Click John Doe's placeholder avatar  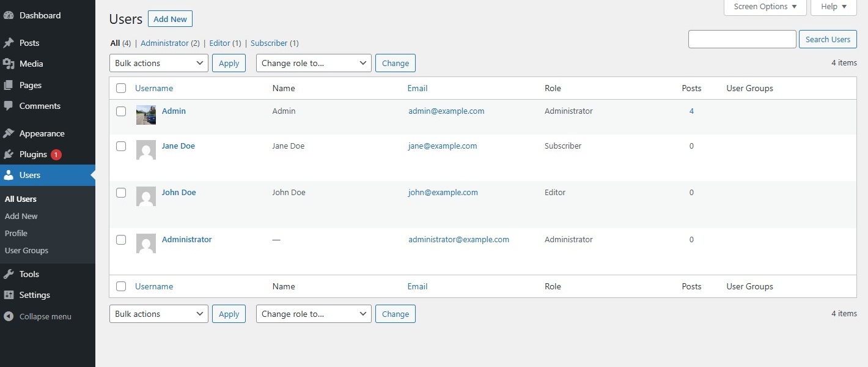pos(146,196)
